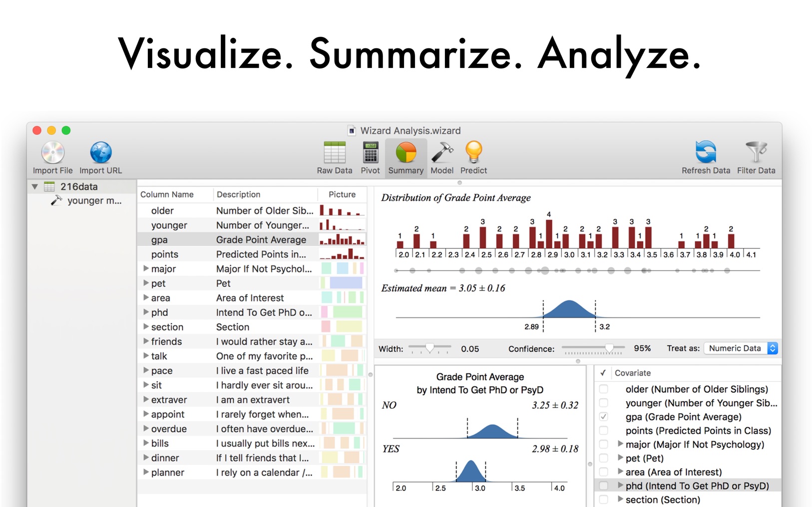Click the Description column header
Screen dimensions: 812x507
click(x=265, y=194)
